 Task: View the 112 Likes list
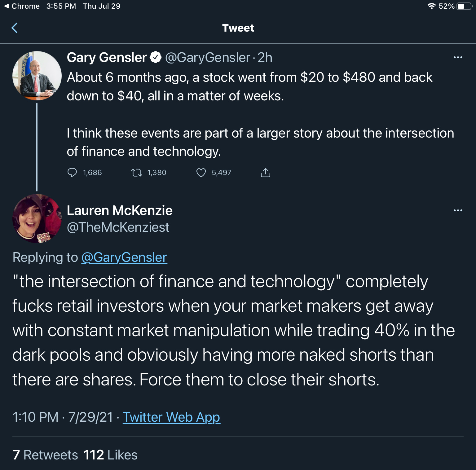click(110, 455)
